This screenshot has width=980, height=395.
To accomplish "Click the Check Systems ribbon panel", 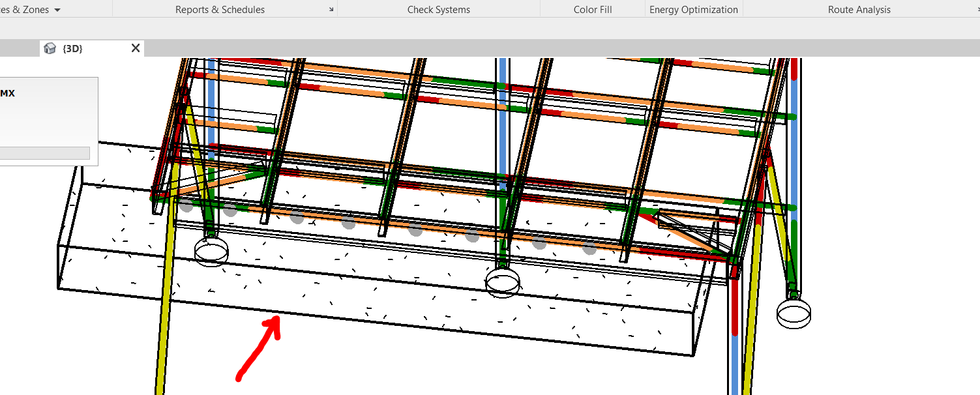I will [438, 9].
